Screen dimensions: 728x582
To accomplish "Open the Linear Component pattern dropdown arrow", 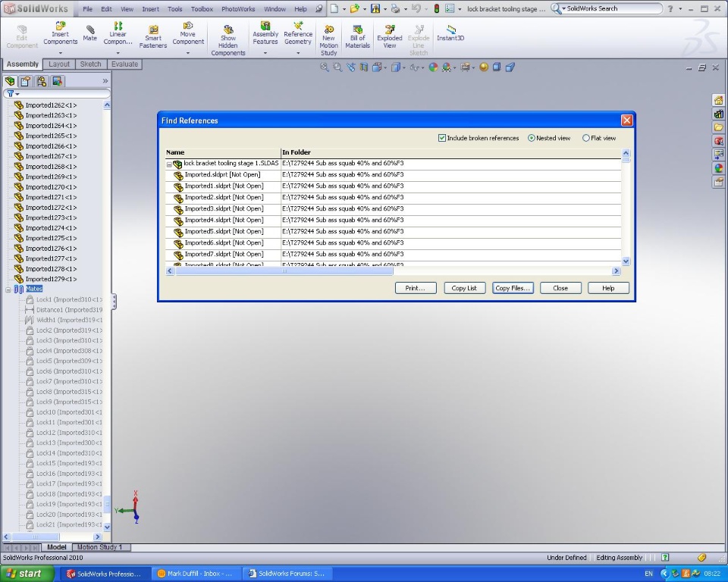I will pos(118,53).
